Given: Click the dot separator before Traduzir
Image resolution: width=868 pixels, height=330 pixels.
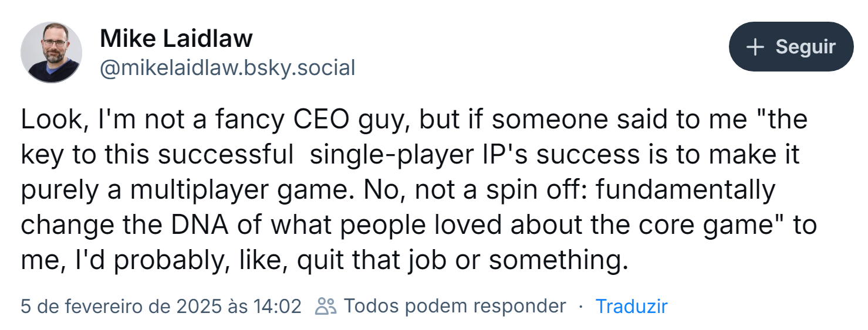Looking at the screenshot, I should point(581,307).
